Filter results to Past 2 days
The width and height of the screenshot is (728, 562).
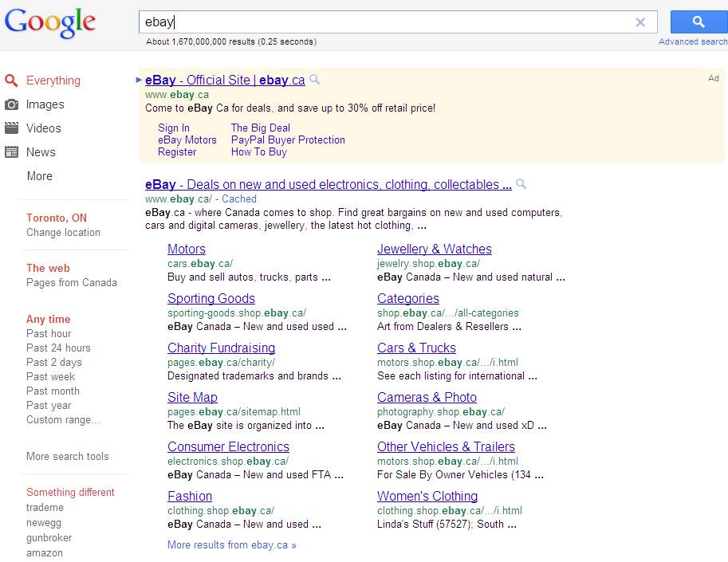point(54,362)
